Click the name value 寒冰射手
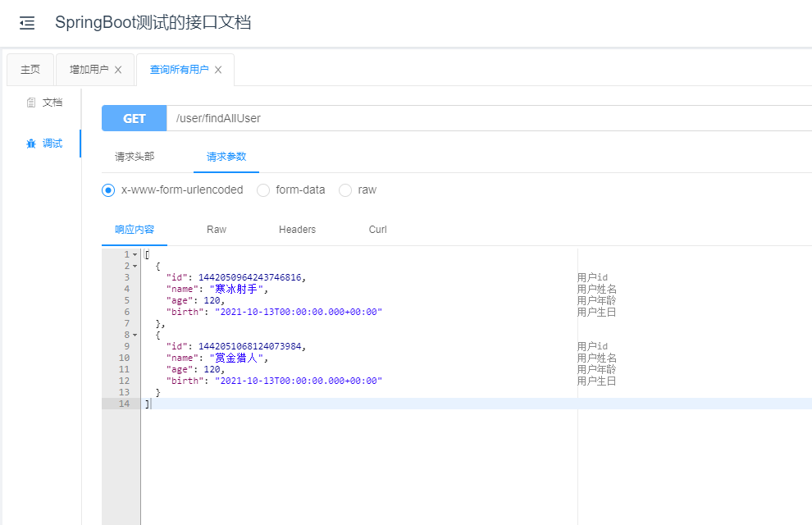 point(236,289)
